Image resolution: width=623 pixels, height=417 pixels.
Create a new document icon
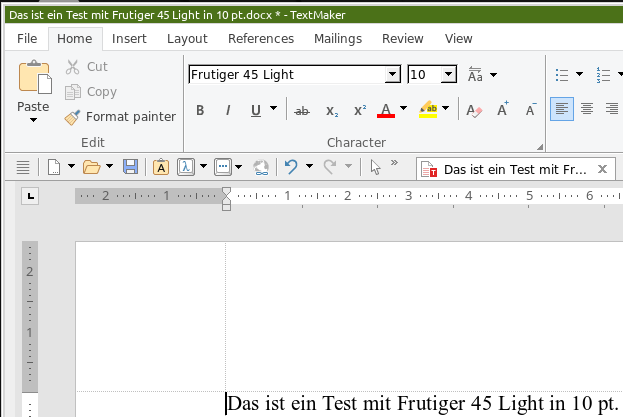click(54, 167)
